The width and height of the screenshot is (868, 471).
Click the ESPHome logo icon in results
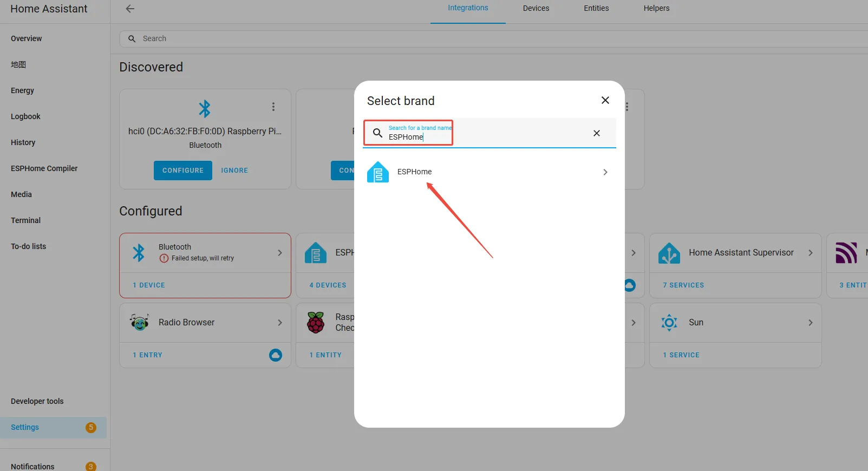[377, 172]
